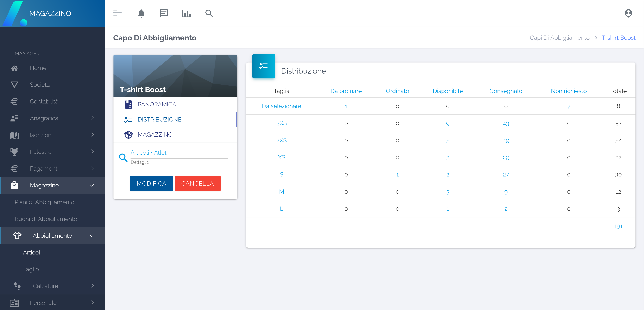The width and height of the screenshot is (644, 310).
Task: Expand the Anagrafica menu chevron
Action: [93, 118]
